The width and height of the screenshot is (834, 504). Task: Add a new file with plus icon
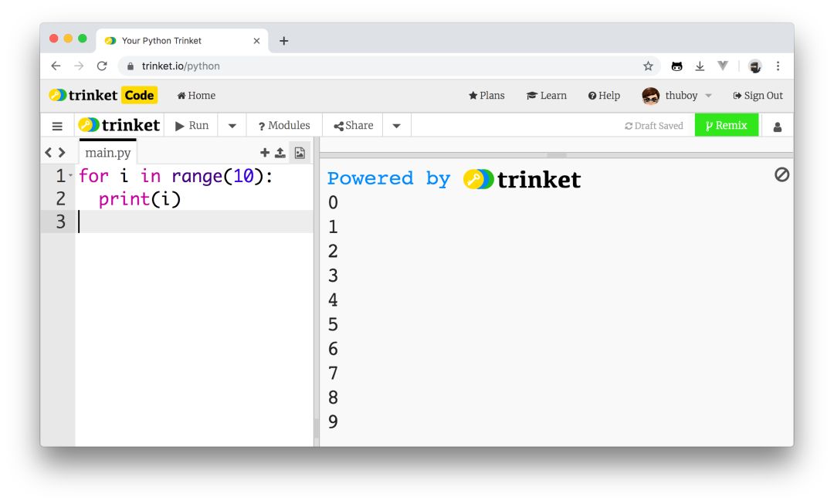264,153
